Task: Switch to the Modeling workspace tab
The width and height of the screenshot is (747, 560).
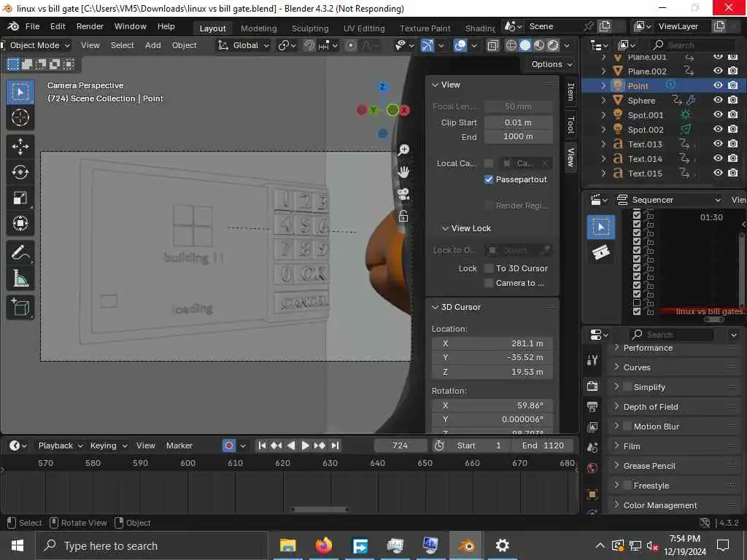Action: [x=258, y=28]
